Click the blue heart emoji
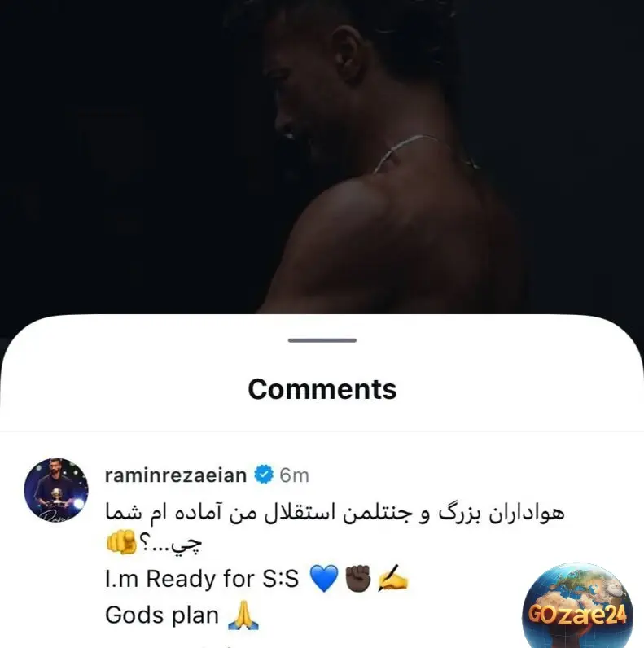The width and height of the screenshot is (644, 648). [324, 578]
